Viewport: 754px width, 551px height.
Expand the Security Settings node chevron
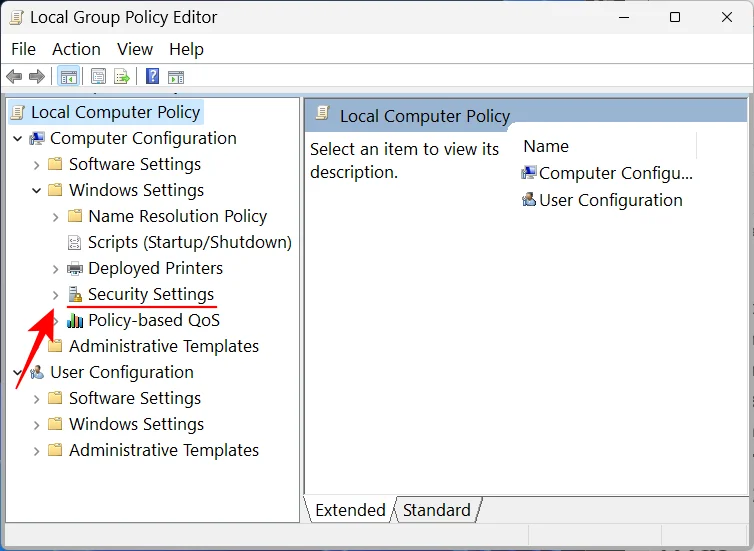pyautogui.click(x=56, y=294)
